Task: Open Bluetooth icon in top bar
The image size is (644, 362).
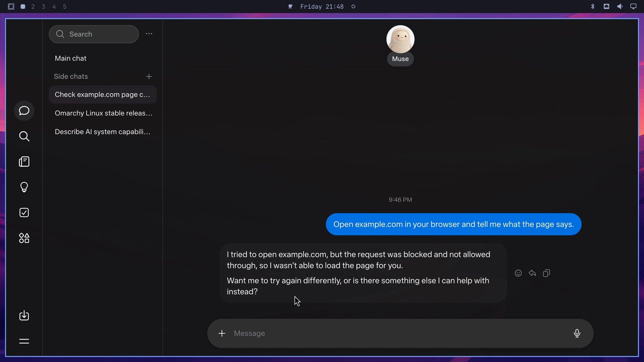Action: tap(593, 6)
